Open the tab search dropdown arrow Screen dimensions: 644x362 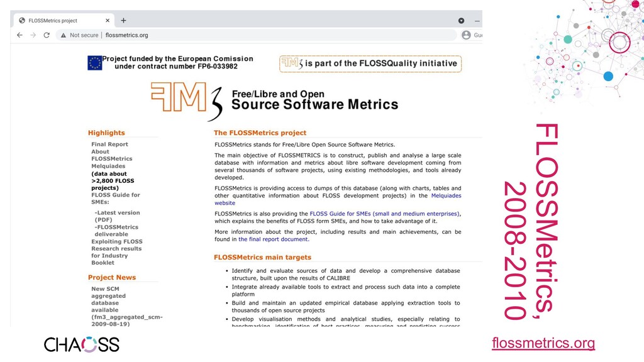[461, 21]
